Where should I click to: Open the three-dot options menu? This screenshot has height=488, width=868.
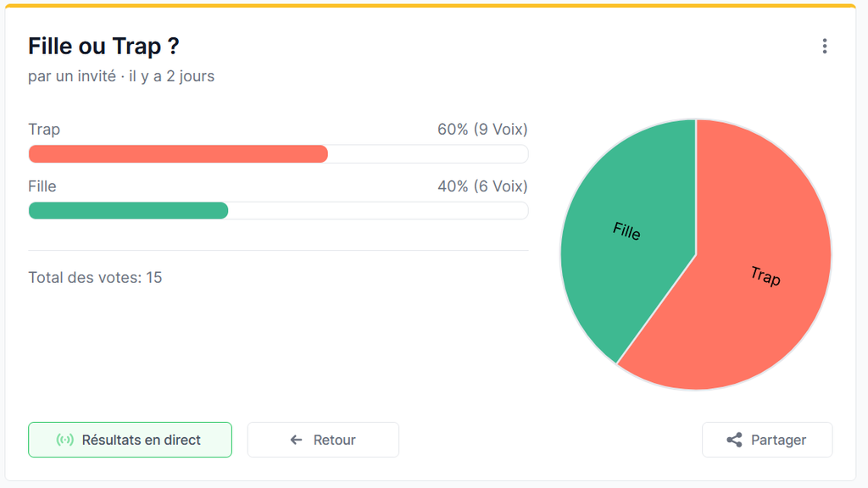[824, 47]
